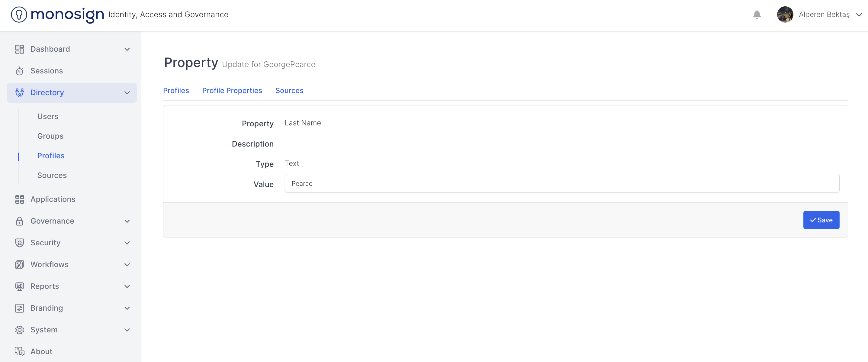Click the Dashboard grid icon in sidebar
Screen dimensions: 868x362
pos(20,49)
